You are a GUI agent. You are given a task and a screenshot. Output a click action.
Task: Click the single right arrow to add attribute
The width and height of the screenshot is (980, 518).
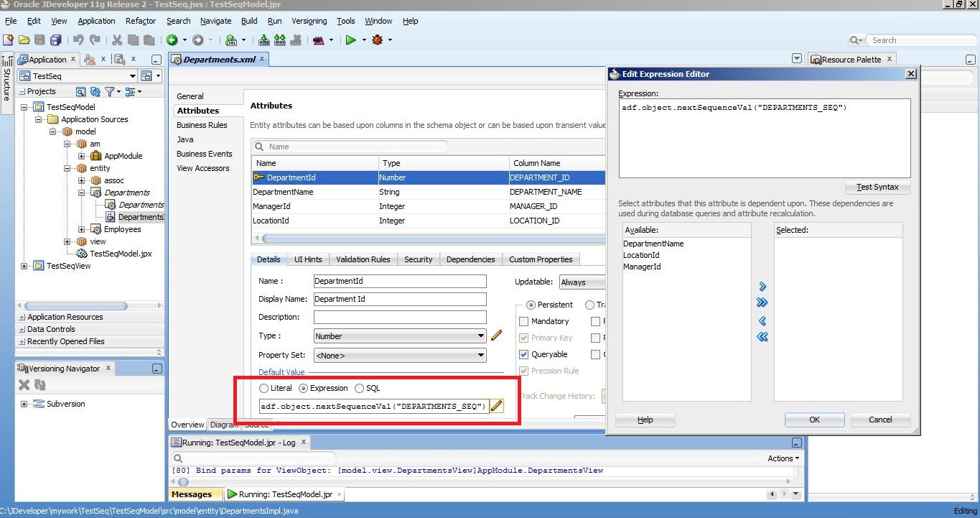tap(762, 287)
